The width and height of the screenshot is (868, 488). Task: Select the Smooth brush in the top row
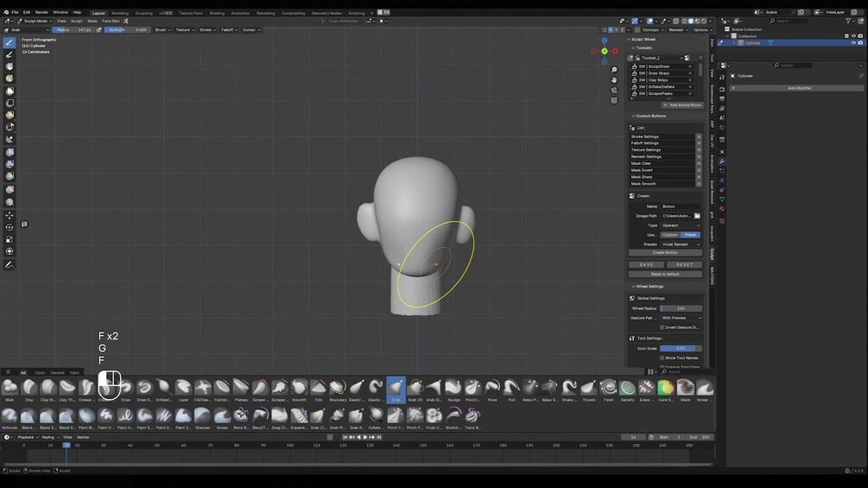(x=299, y=390)
